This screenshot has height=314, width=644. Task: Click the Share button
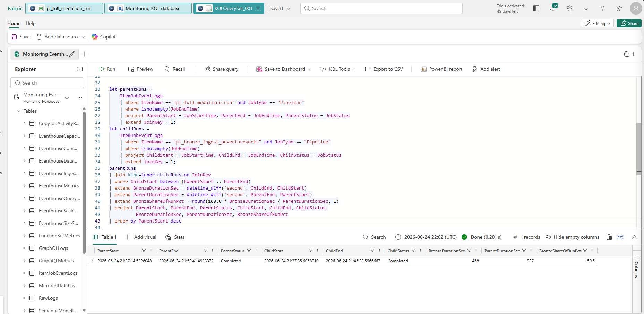[x=629, y=23]
